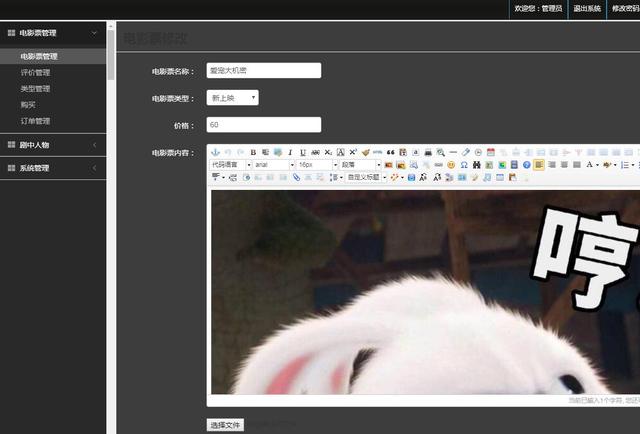The width and height of the screenshot is (640, 434).
Task: Insert a special character via the omega icon
Action: (x=464, y=165)
